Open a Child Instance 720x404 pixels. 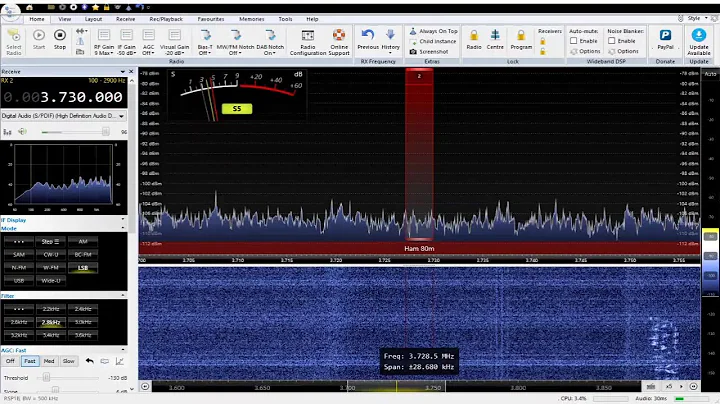pos(433,41)
